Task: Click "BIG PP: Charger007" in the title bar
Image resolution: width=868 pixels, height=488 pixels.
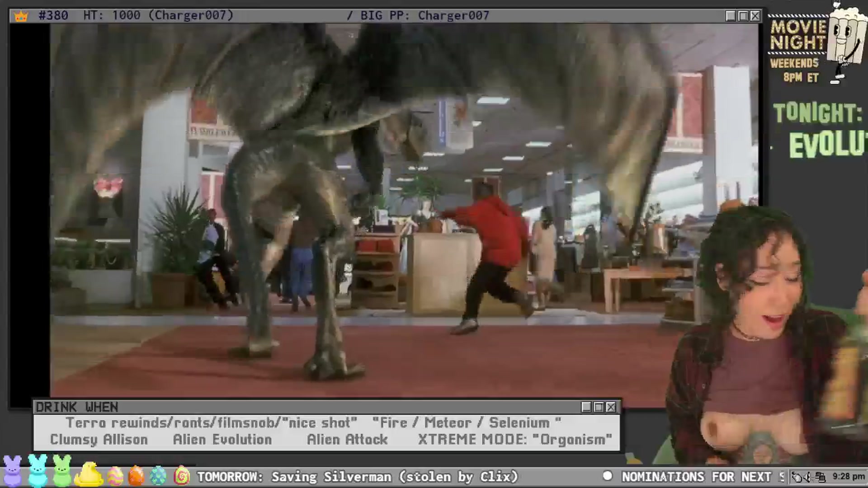Action: (x=425, y=15)
